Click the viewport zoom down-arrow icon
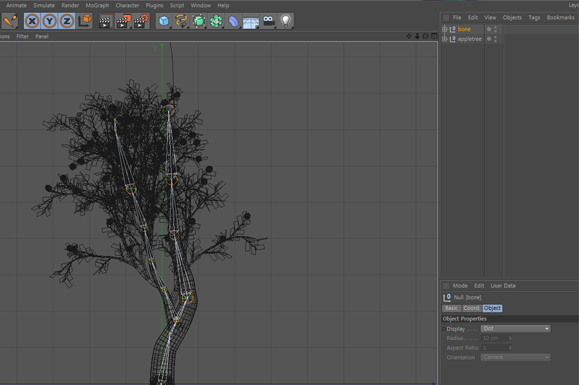 [x=417, y=36]
